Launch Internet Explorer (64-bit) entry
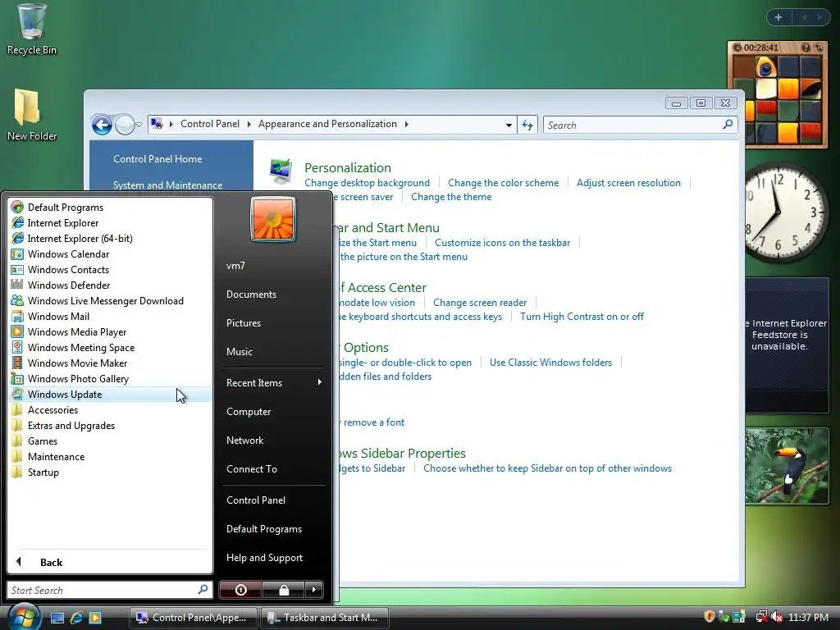Image resolution: width=840 pixels, height=630 pixels. point(80,239)
